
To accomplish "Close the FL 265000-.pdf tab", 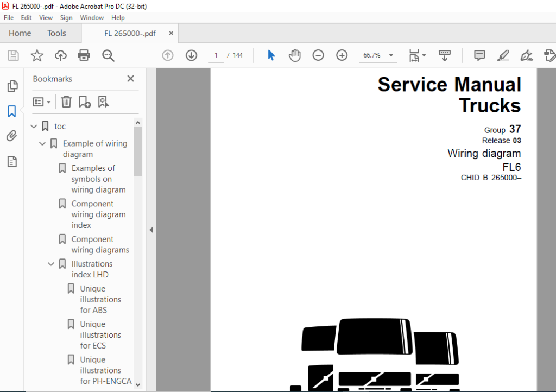I will pyautogui.click(x=171, y=33).
